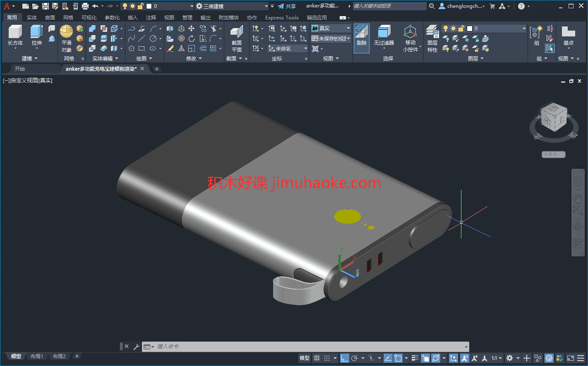Toggle grid display in status bar
Image resolution: width=588 pixels, height=366 pixels.
coord(317,358)
